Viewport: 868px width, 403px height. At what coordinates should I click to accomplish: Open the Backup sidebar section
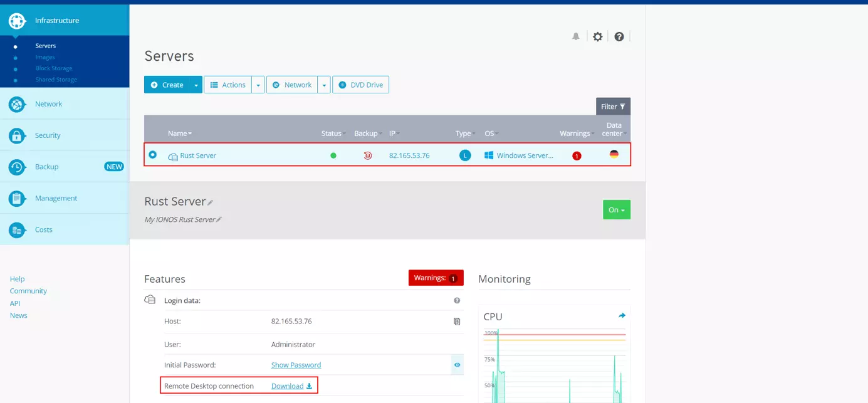[x=65, y=167]
